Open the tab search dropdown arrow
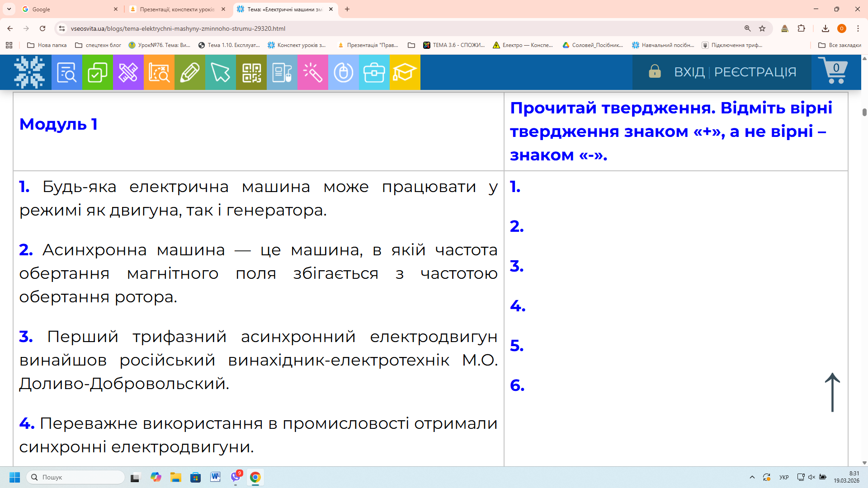868x488 pixels. coord(9,9)
